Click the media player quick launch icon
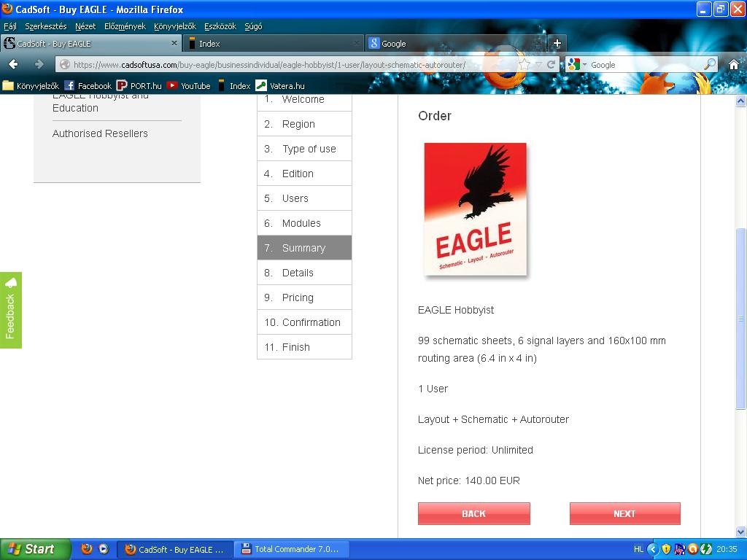This screenshot has height=560, width=747. click(104, 549)
